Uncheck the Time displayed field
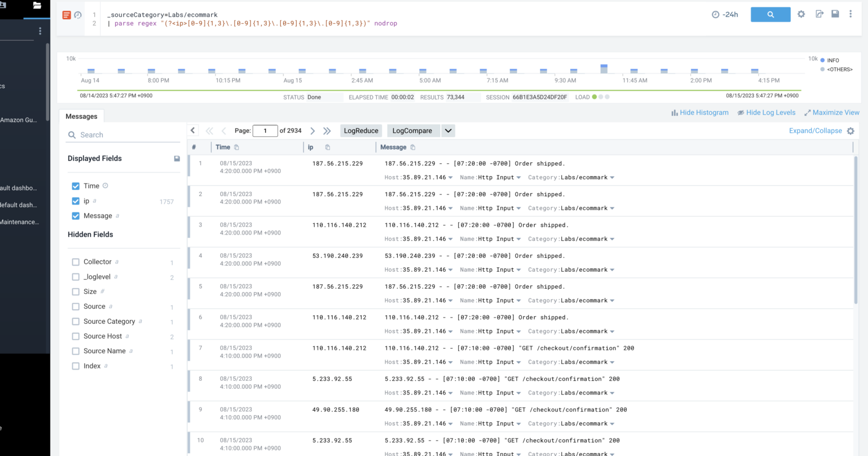Image resolution: width=868 pixels, height=456 pixels. 76,185
